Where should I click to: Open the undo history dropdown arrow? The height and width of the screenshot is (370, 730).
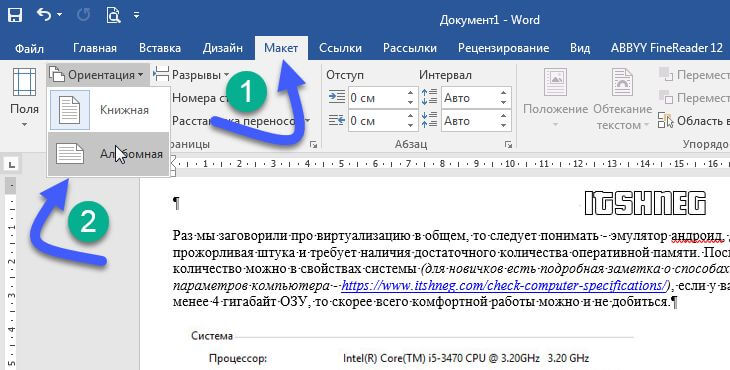60,15
